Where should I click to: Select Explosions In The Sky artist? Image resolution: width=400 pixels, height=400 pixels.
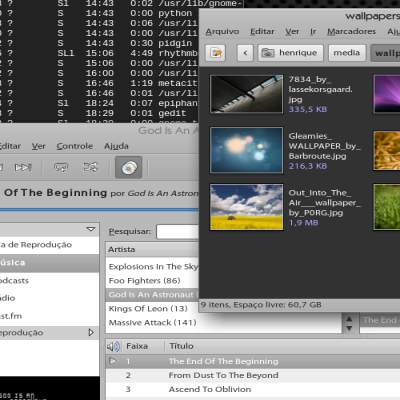[152, 267]
